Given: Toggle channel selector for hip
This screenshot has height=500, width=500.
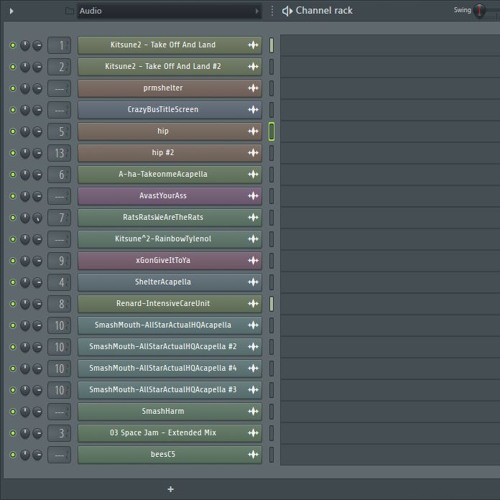Looking at the screenshot, I should tap(271, 131).
